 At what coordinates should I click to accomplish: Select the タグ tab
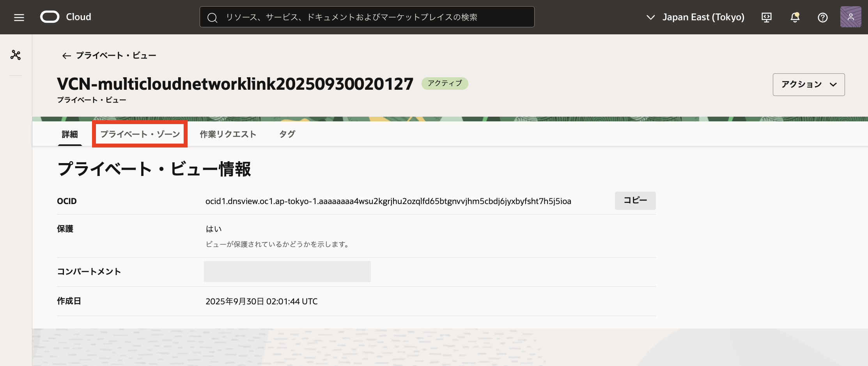[287, 134]
